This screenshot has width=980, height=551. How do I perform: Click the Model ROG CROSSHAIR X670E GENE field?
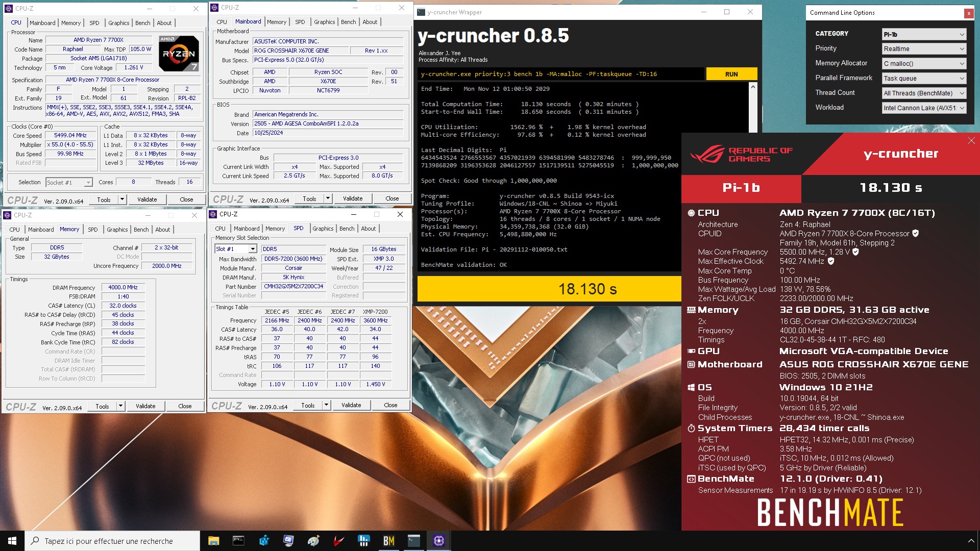(x=301, y=51)
